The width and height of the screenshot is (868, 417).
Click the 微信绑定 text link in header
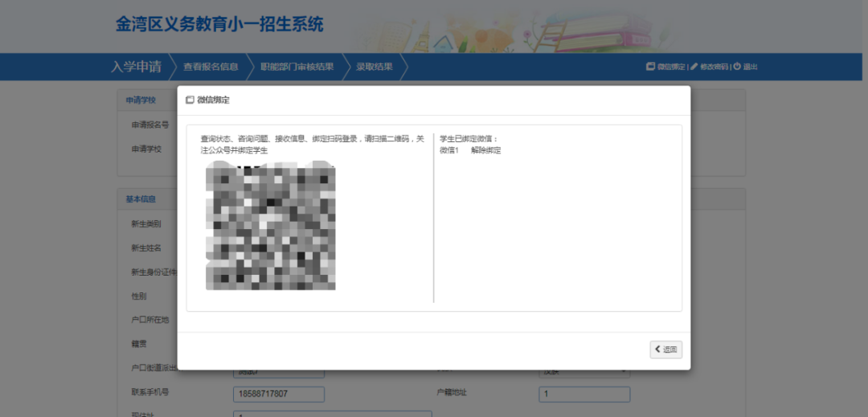(x=671, y=67)
